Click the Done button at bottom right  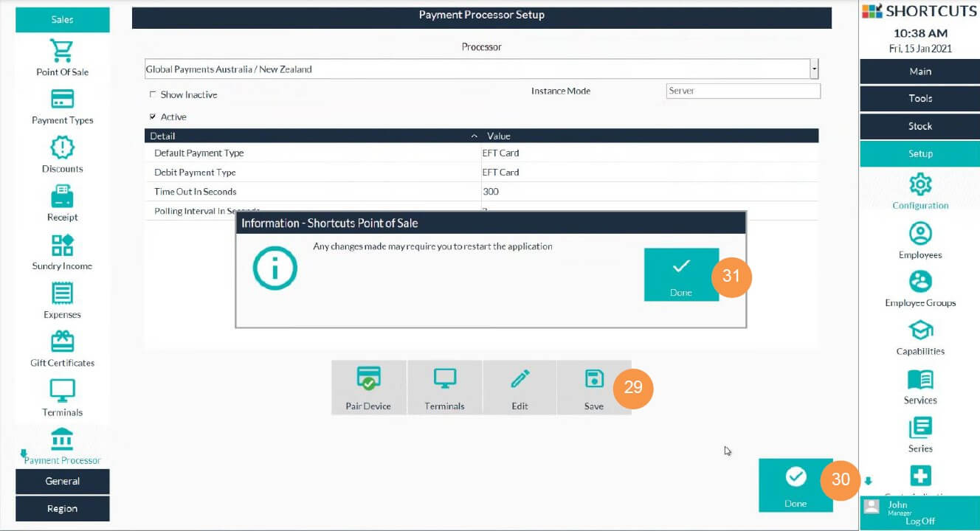point(796,485)
